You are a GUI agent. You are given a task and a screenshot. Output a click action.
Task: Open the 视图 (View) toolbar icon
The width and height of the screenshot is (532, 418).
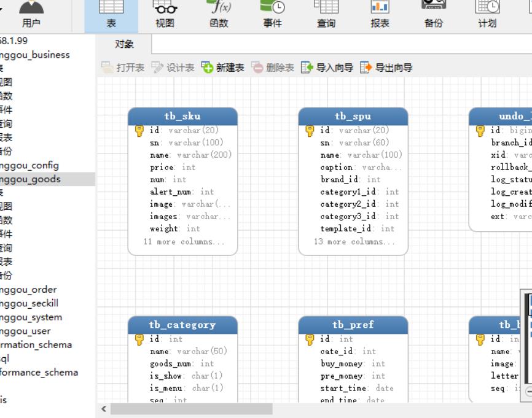(x=165, y=15)
